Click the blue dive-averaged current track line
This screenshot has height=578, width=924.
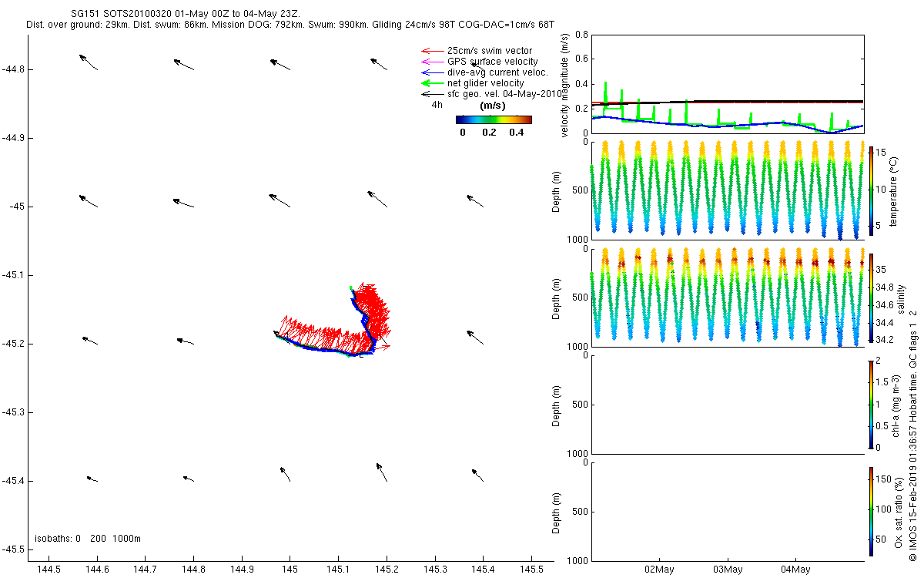(327, 351)
